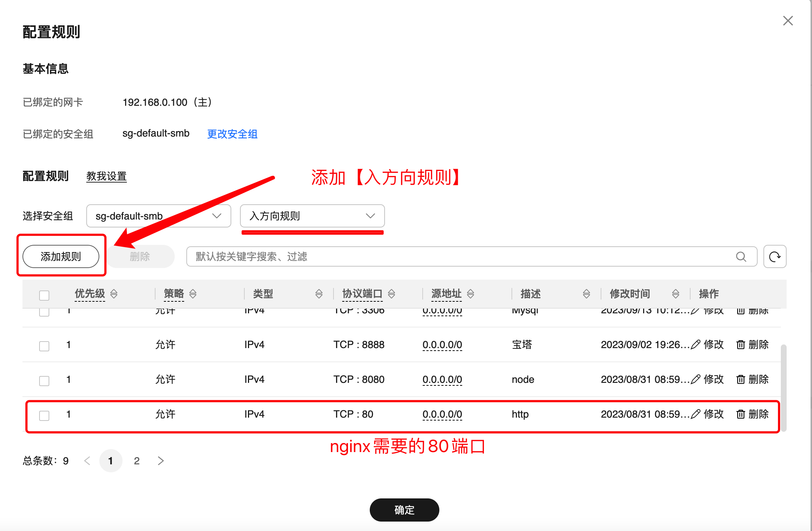Click the 操作 column header

(x=709, y=293)
